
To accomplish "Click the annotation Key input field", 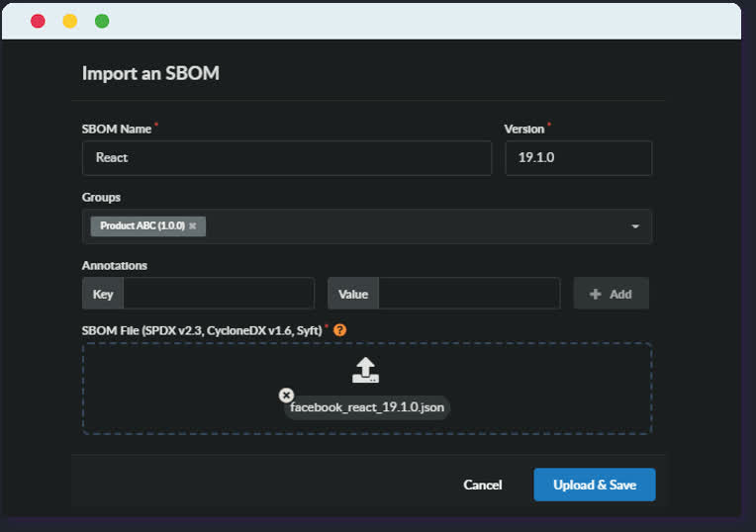I will coord(218,294).
